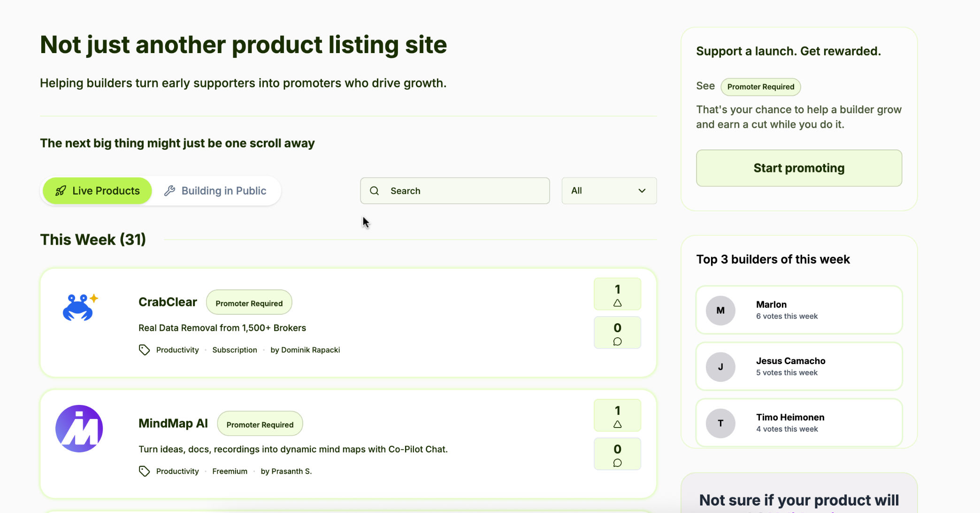This screenshot has width=980, height=513.
Task: Open the CrabClear crab logo
Action: [x=80, y=307]
